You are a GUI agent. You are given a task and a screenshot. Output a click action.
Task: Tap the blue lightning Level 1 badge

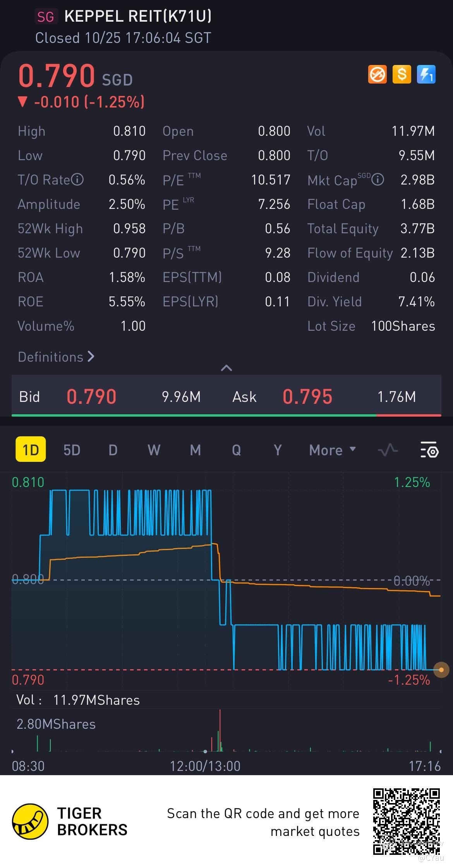(x=426, y=74)
